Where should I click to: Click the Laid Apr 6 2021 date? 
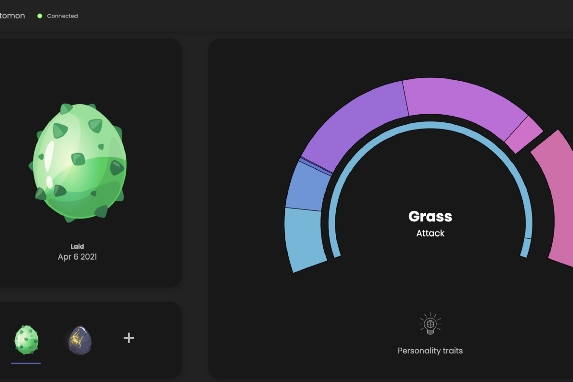click(77, 253)
